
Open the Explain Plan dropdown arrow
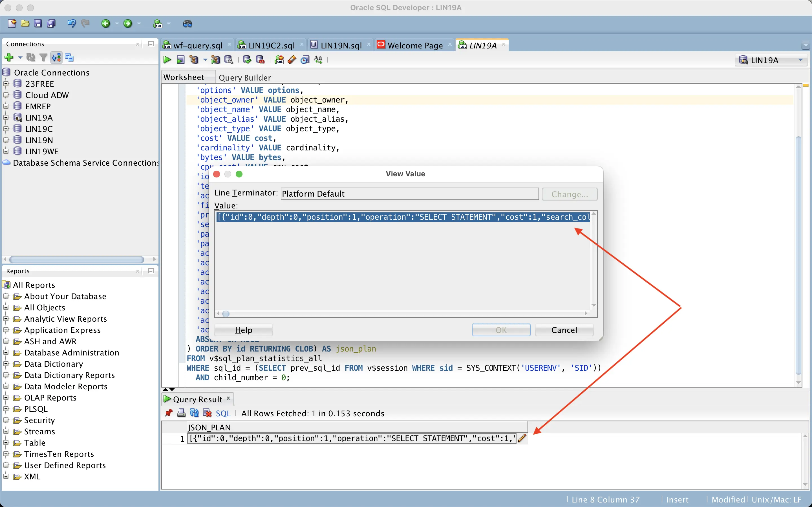click(x=205, y=60)
